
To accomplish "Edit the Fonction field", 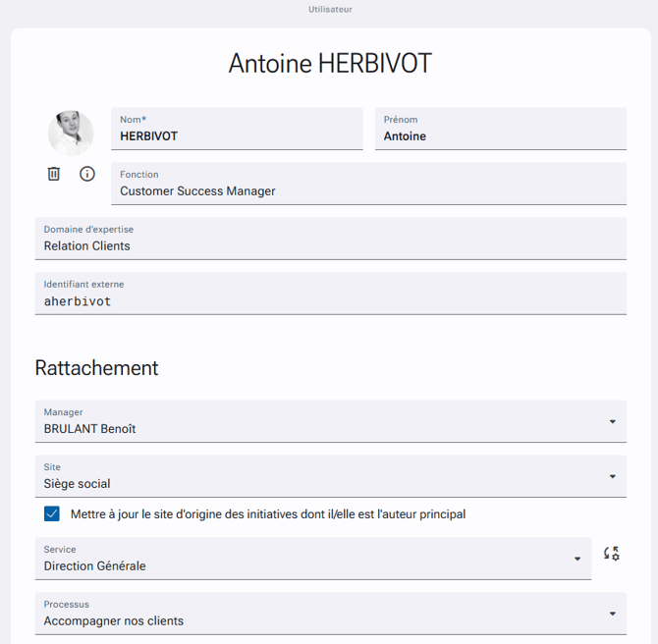I will [x=369, y=184].
